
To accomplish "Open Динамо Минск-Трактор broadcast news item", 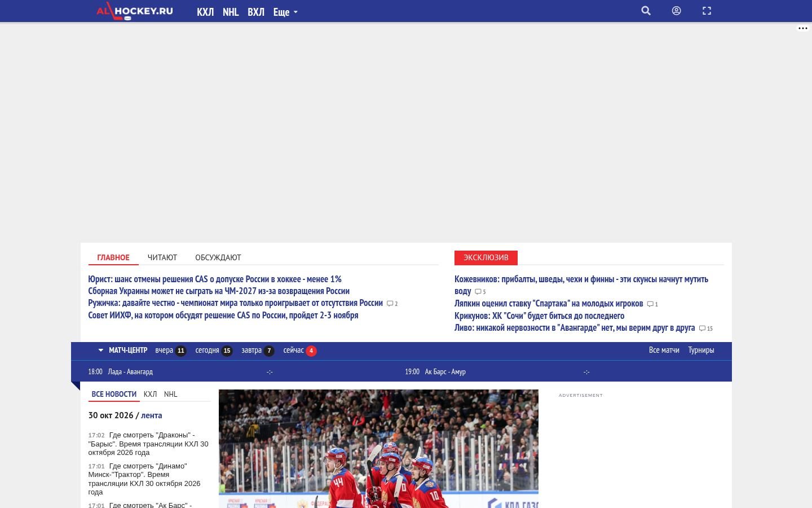I will [x=144, y=479].
